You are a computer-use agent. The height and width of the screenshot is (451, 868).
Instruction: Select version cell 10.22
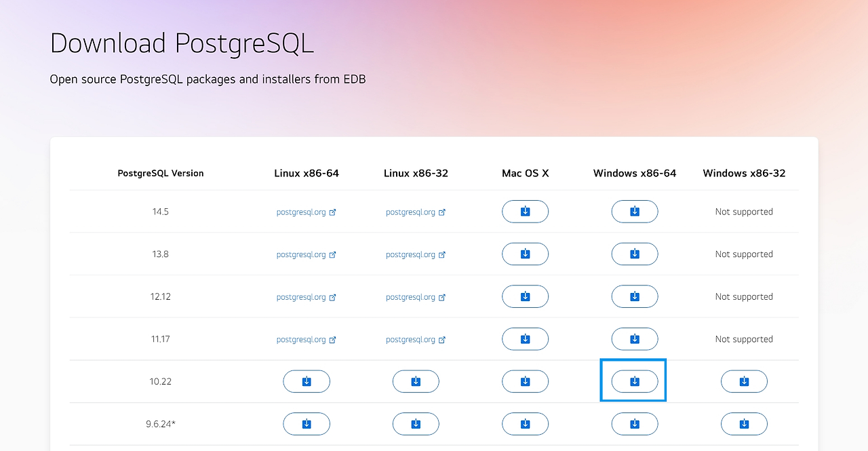[x=161, y=382]
